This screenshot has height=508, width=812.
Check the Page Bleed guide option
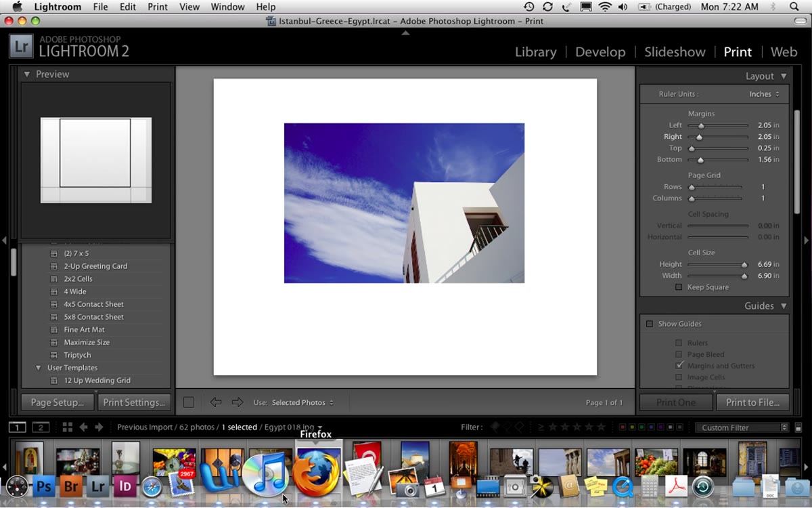(x=679, y=354)
